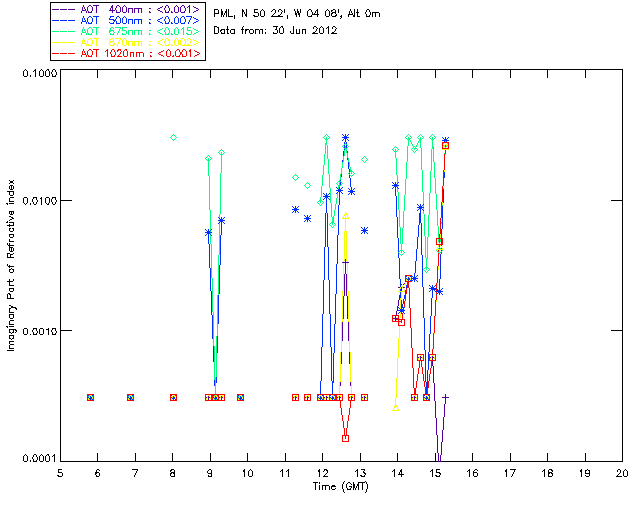Click the red dashed line sample in legend
640x512 pixels.
[64, 53]
